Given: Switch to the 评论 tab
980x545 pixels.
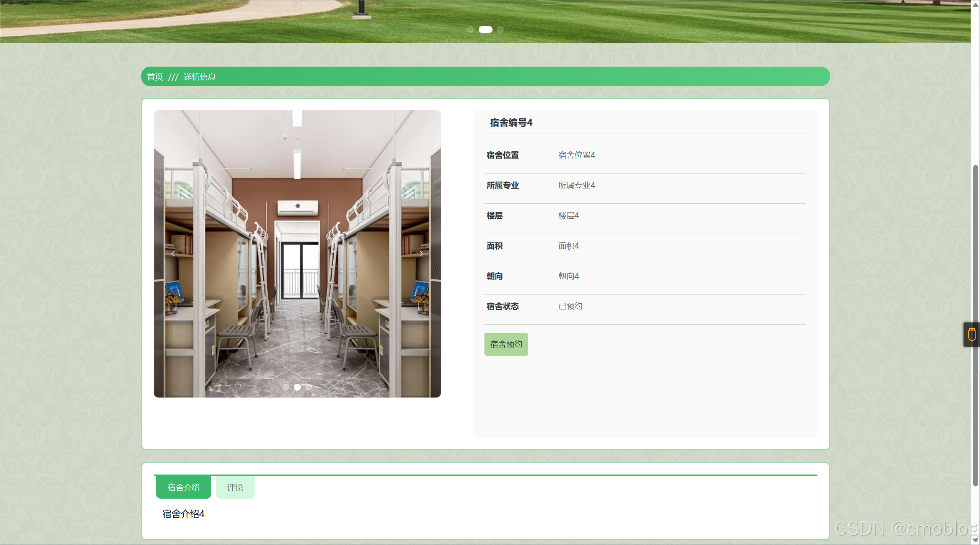Looking at the screenshot, I should pos(235,487).
